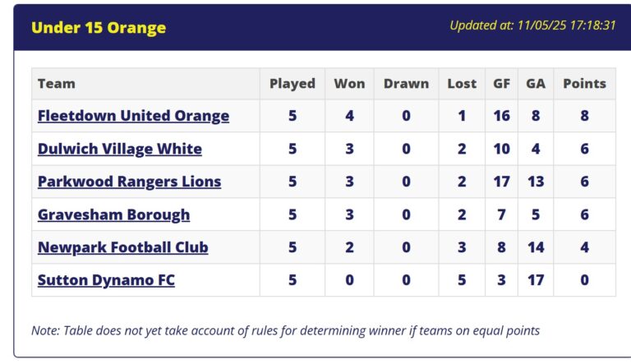Click the Drawn column header
The image size is (631, 364).
406,84
